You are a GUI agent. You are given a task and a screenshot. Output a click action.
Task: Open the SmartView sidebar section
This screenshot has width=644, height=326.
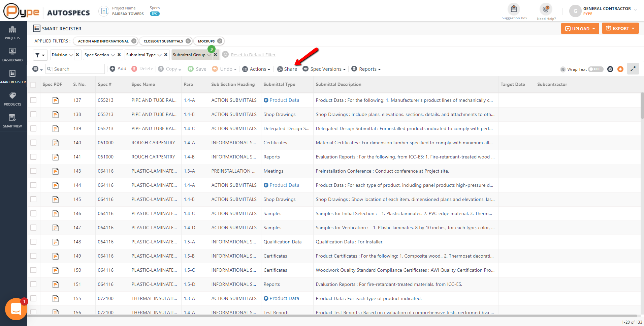tap(12, 121)
